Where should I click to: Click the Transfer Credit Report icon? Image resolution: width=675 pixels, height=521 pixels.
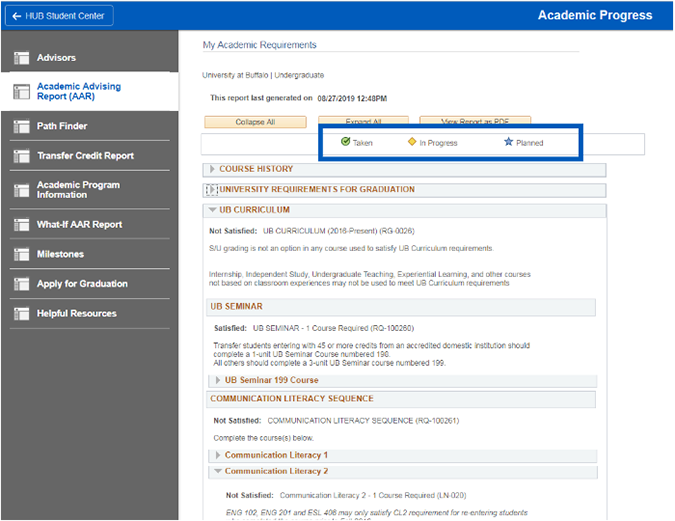(x=20, y=156)
